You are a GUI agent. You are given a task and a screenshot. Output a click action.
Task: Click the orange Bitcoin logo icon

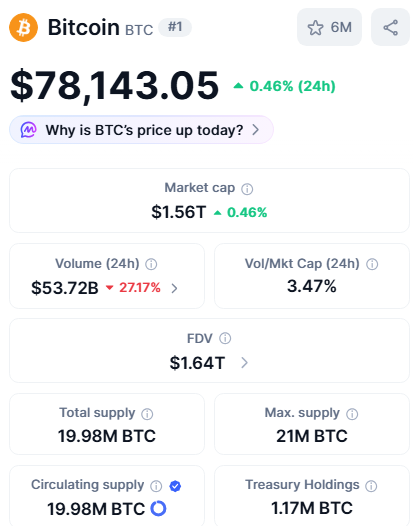(x=23, y=28)
